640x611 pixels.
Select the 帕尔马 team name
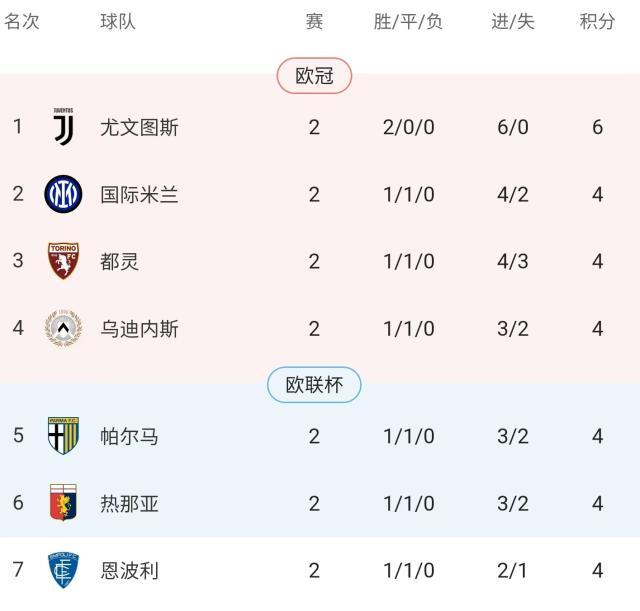coord(129,436)
